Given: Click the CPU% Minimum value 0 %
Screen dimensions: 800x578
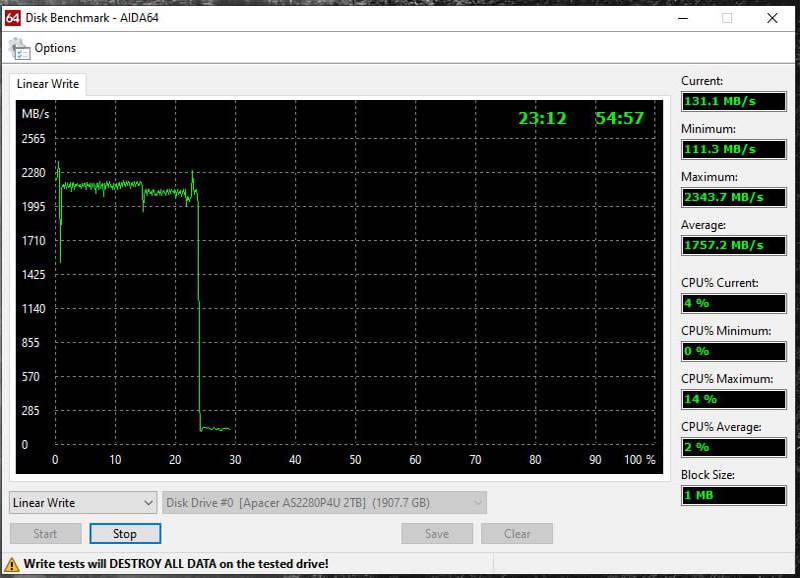Looking at the screenshot, I should [734, 351].
